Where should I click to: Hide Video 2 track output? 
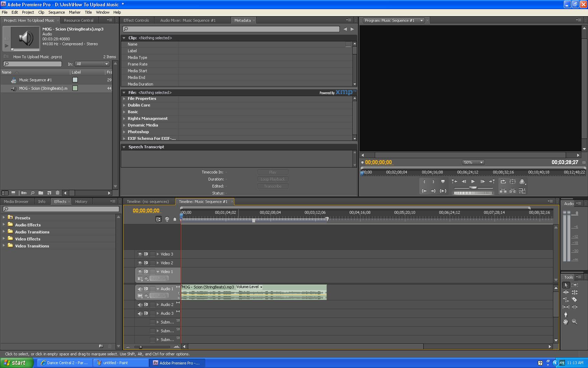[140, 263]
